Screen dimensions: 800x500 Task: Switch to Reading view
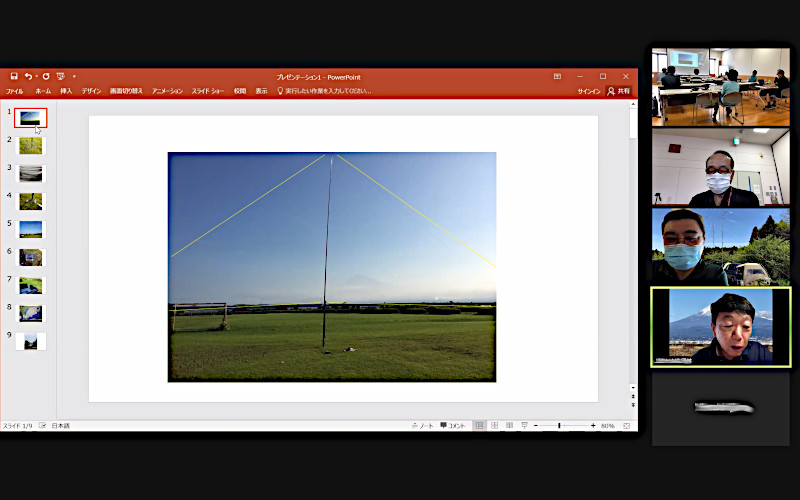(509, 426)
